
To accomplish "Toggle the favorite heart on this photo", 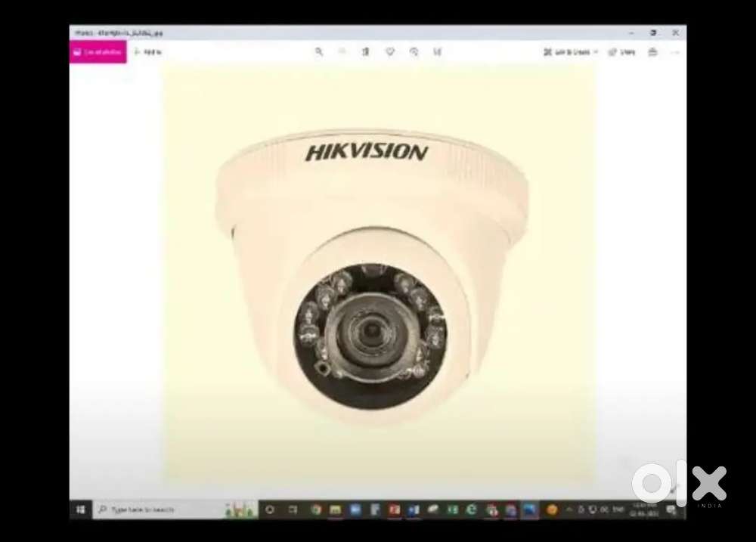I will coord(389,52).
